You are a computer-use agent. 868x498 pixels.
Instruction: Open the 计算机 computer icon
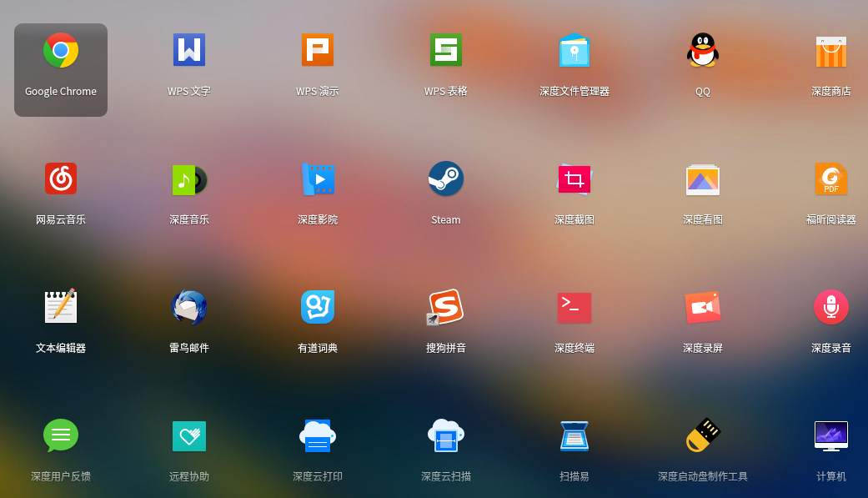pos(831,436)
